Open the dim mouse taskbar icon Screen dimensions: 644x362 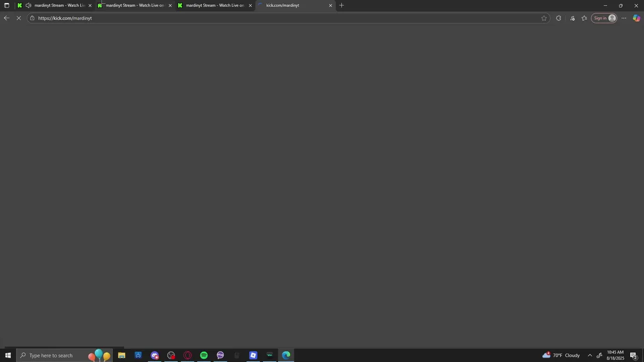(237, 355)
